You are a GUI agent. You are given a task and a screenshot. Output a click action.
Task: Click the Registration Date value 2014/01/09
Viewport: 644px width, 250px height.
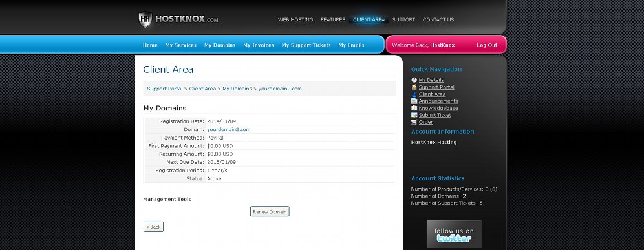pos(221,121)
